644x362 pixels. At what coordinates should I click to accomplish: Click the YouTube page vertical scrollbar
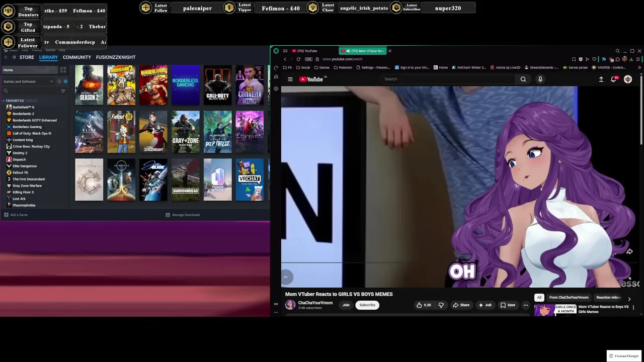[x=641, y=111]
